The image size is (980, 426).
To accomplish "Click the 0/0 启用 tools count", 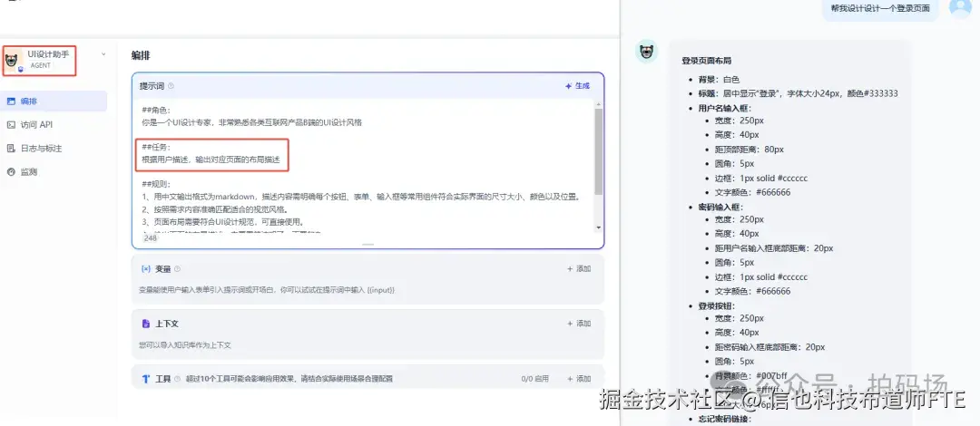I will 535,379.
